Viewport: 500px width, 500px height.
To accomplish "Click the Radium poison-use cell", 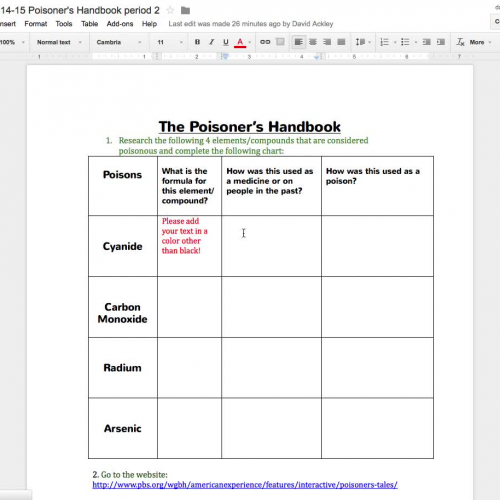I will [x=377, y=367].
